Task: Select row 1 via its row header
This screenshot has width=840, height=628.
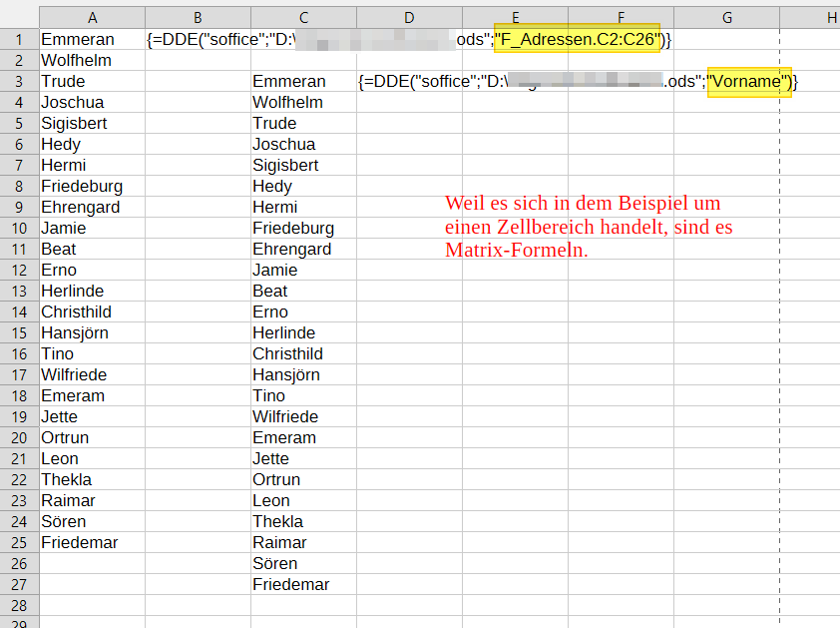Action: click(x=19, y=40)
